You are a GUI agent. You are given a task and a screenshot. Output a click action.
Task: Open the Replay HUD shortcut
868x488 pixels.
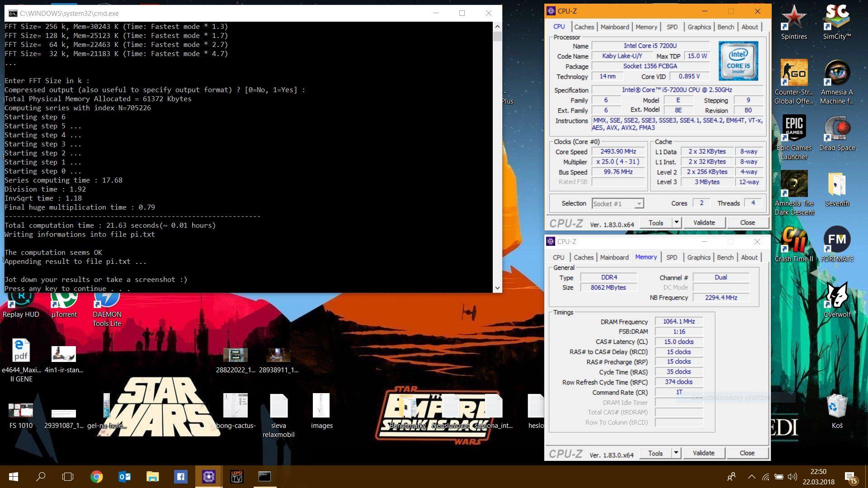coord(21,304)
